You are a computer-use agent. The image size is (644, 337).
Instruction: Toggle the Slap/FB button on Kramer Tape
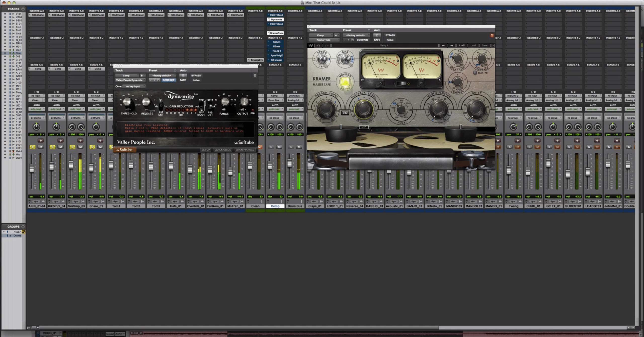pyautogui.click(x=475, y=73)
